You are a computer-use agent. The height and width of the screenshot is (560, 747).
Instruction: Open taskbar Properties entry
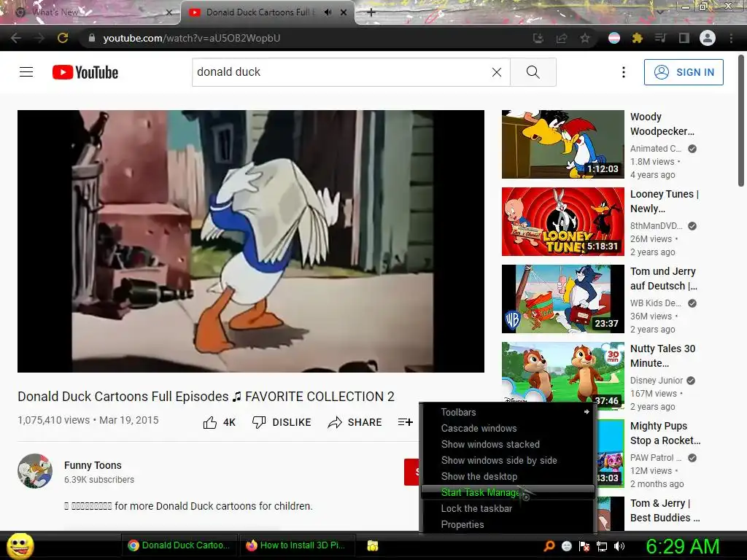[x=508, y=524]
